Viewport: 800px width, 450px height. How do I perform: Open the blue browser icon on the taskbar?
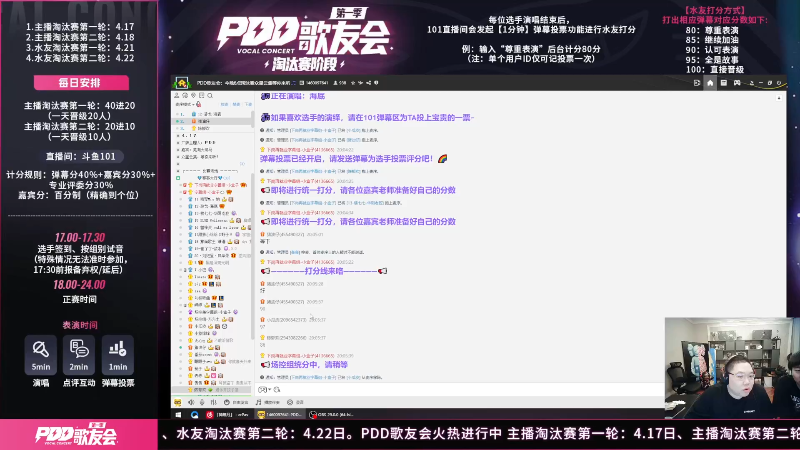click(x=194, y=415)
